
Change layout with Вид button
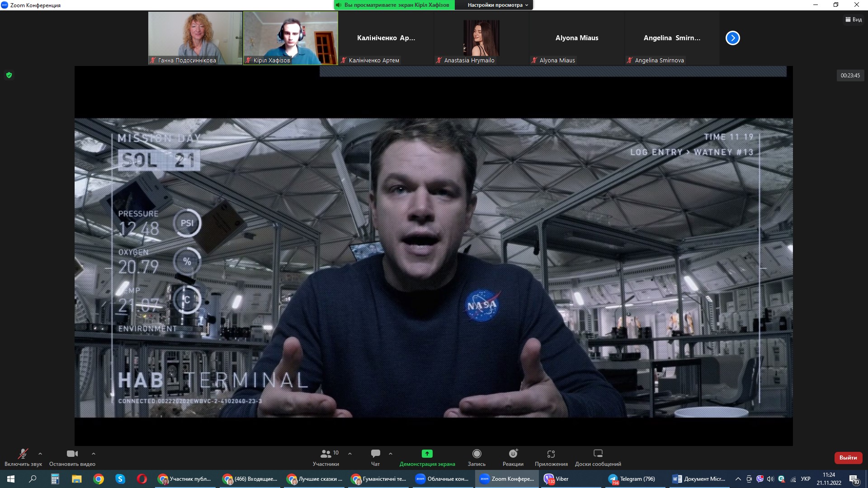854,19
